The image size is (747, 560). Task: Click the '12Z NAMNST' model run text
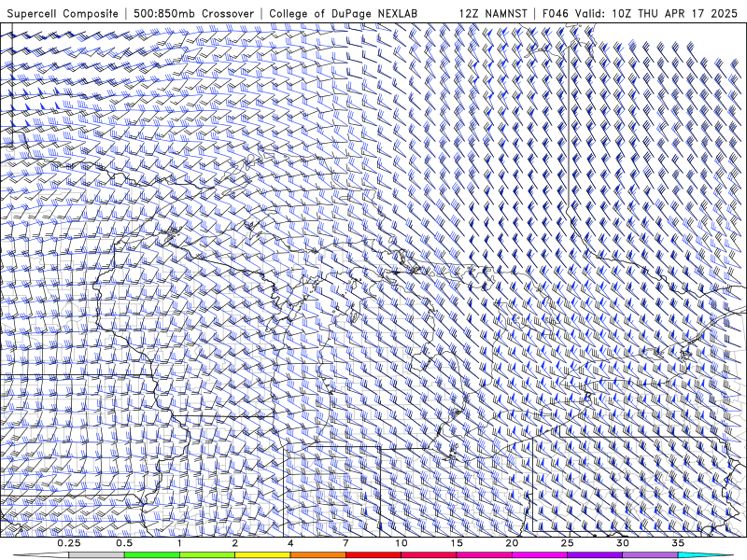[493, 14]
